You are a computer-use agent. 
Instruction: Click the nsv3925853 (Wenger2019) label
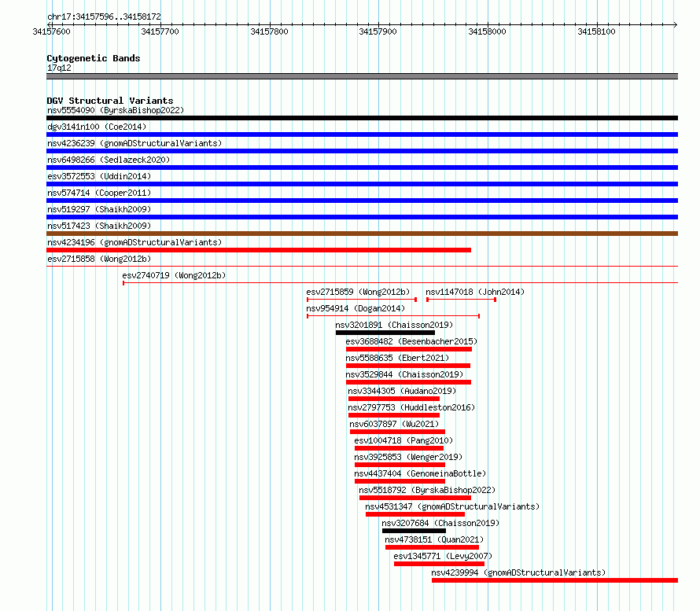pyautogui.click(x=408, y=457)
